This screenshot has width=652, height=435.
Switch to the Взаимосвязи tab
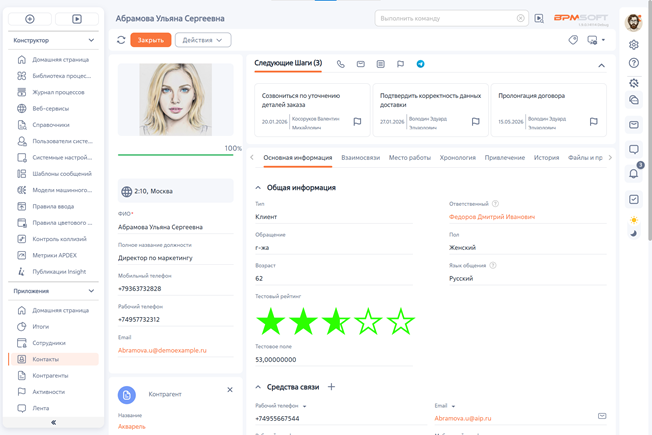(361, 158)
